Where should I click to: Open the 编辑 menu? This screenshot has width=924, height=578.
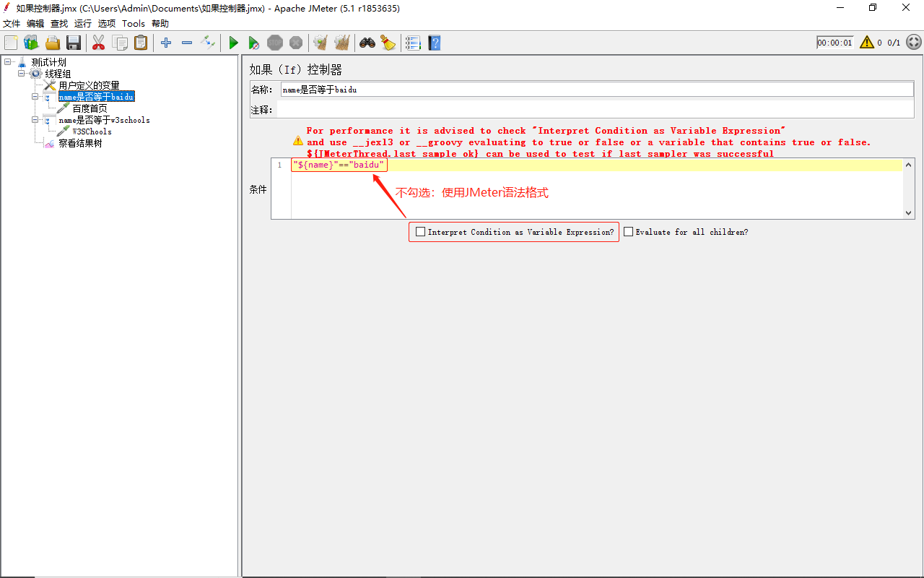(x=35, y=24)
